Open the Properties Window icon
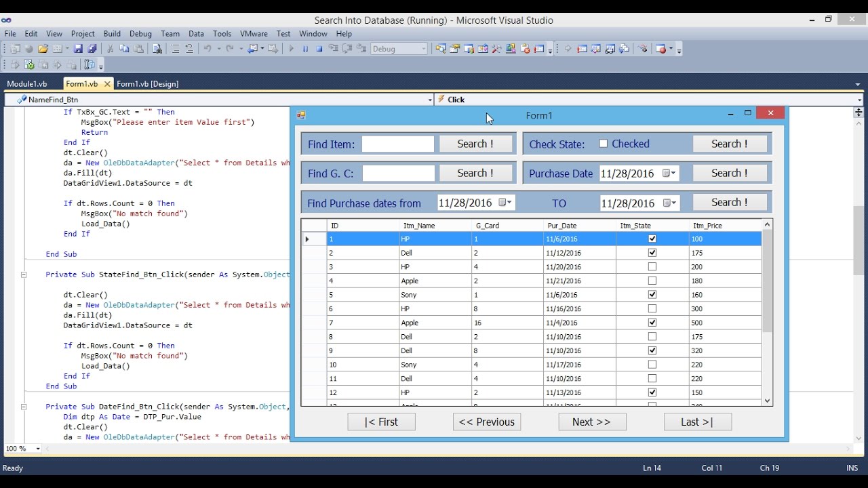 coord(454,49)
